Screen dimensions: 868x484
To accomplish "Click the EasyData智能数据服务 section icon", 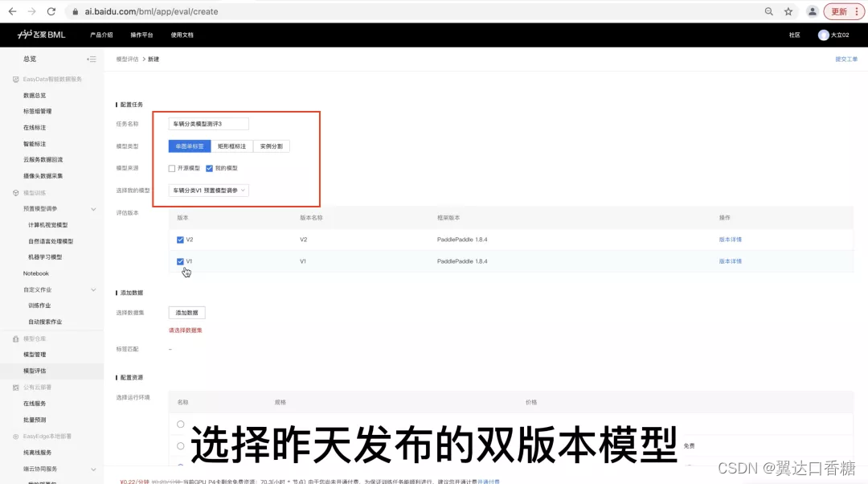I will click(15, 79).
